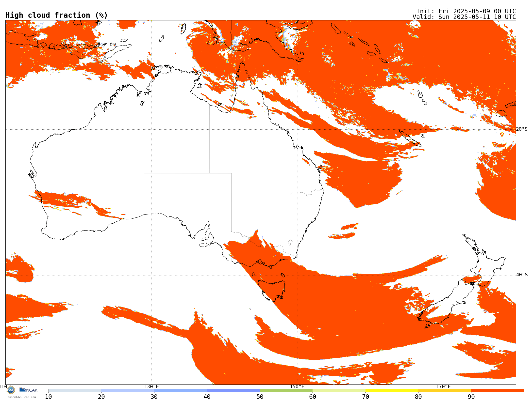Click the colorbar tick label '70'
Viewport: 532px width, 400px height.
[x=366, y=397]
